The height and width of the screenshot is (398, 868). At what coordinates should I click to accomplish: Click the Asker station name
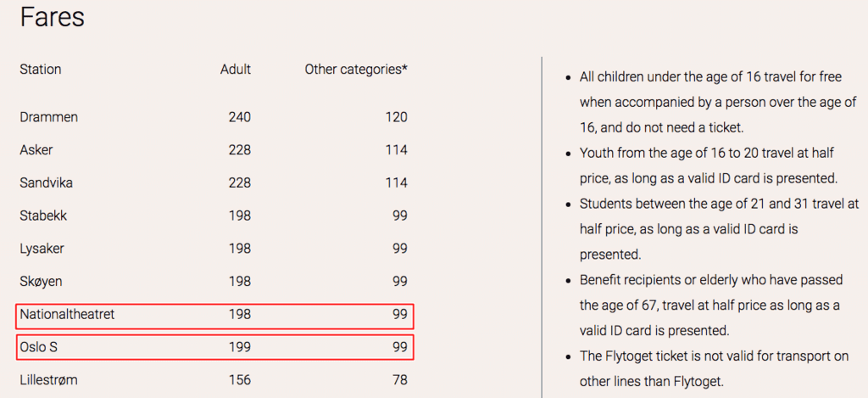click(36, 150)
